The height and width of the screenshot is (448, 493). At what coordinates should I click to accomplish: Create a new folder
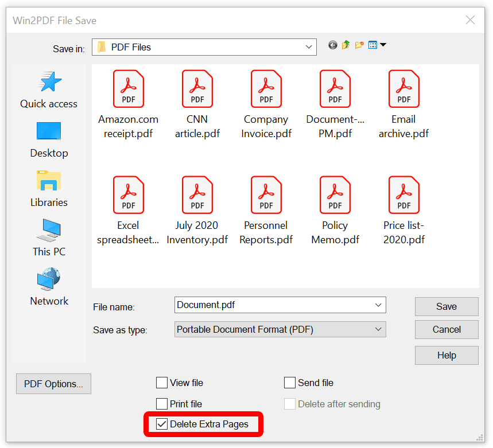point(359,45)
